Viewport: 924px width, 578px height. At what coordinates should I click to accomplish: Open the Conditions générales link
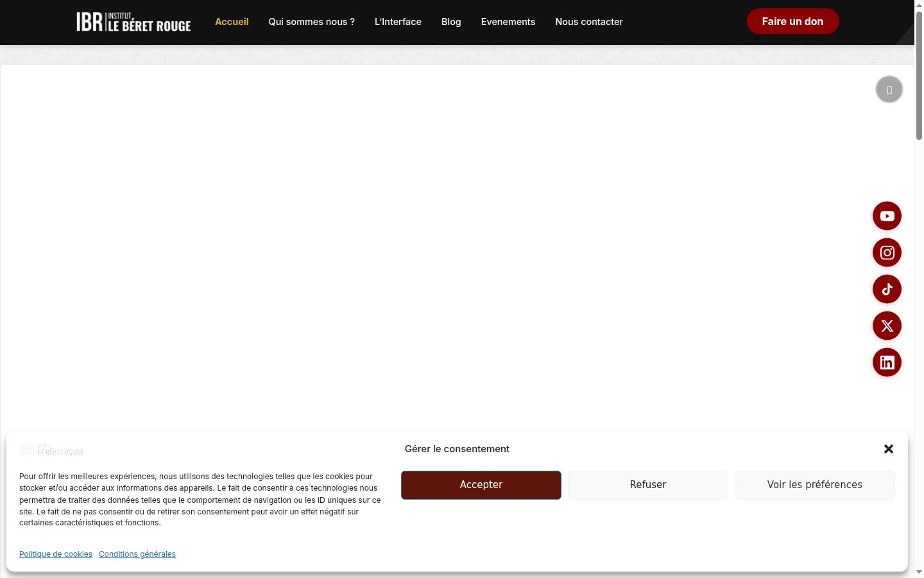(x=137, y=554)
